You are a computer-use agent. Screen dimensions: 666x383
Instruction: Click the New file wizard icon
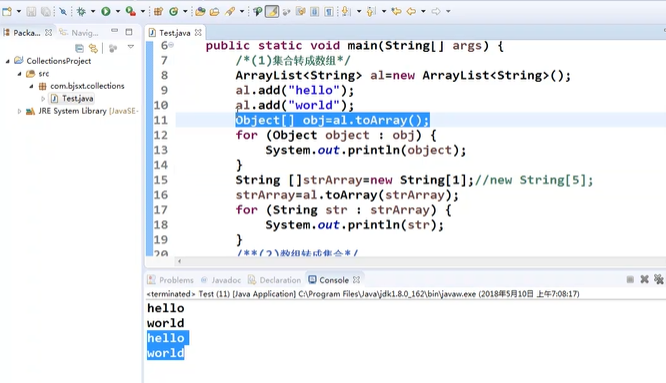click(x=7, y=11)
